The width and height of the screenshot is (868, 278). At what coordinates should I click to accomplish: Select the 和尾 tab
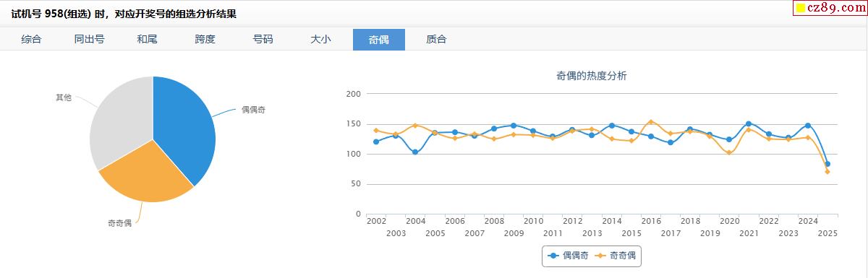[148, 40]
